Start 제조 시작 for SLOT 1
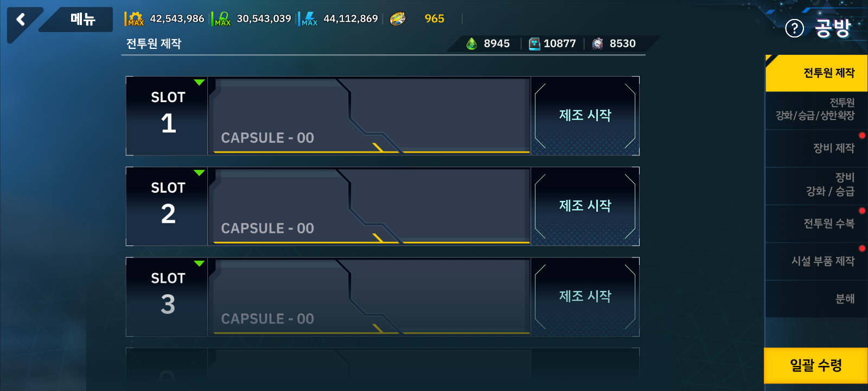The width and height of the screenshot is (868, 391). click(x=585, y=116)
